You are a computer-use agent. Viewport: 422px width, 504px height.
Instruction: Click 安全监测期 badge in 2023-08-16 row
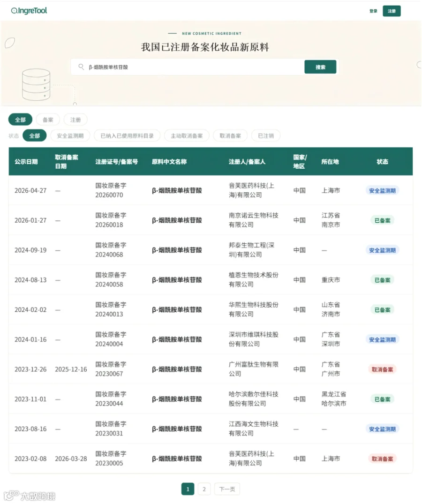(x=382, y=429)
